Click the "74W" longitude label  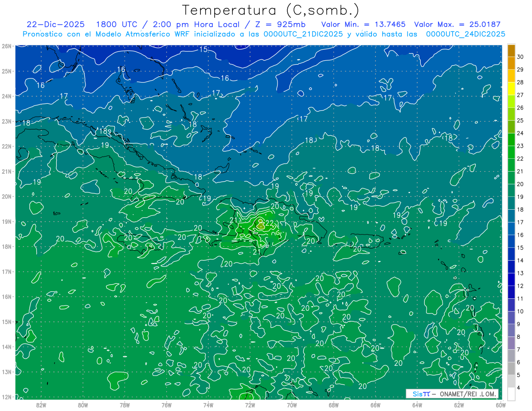[x=208, y=405]
